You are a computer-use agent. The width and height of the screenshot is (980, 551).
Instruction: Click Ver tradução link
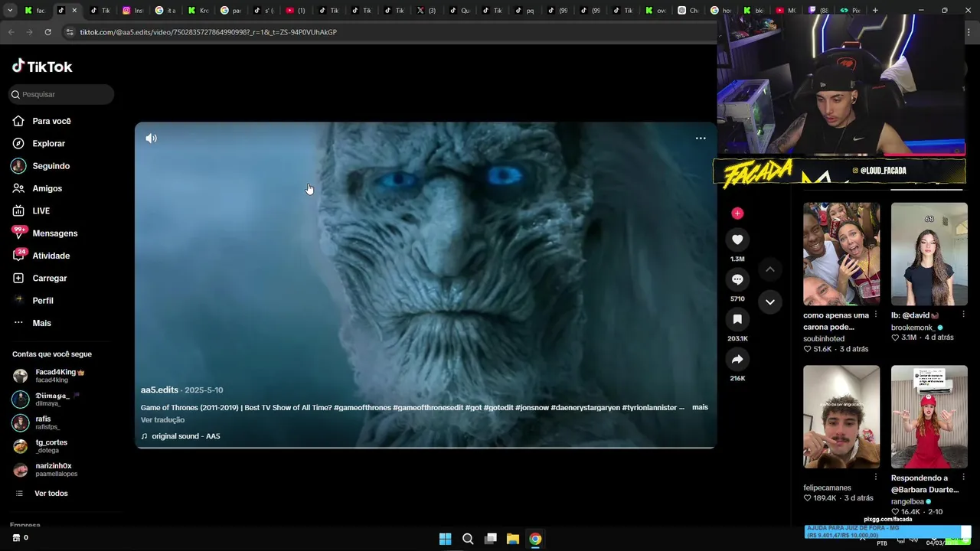pyautogui.click(x=162, y=419)
